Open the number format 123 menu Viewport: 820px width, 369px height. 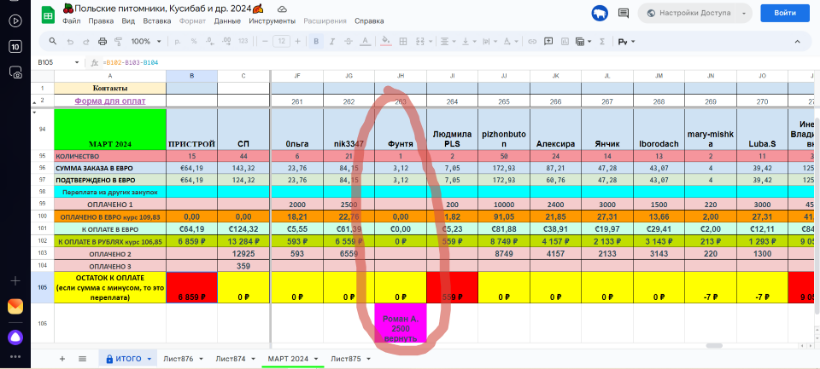tap(243, 41)
